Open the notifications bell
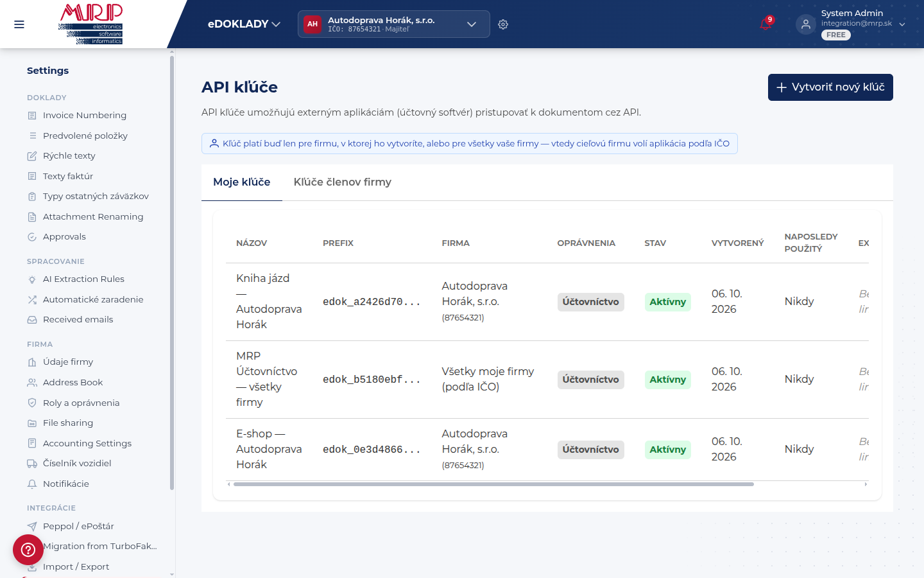This screenshot has height=578, width=924. 766,24
